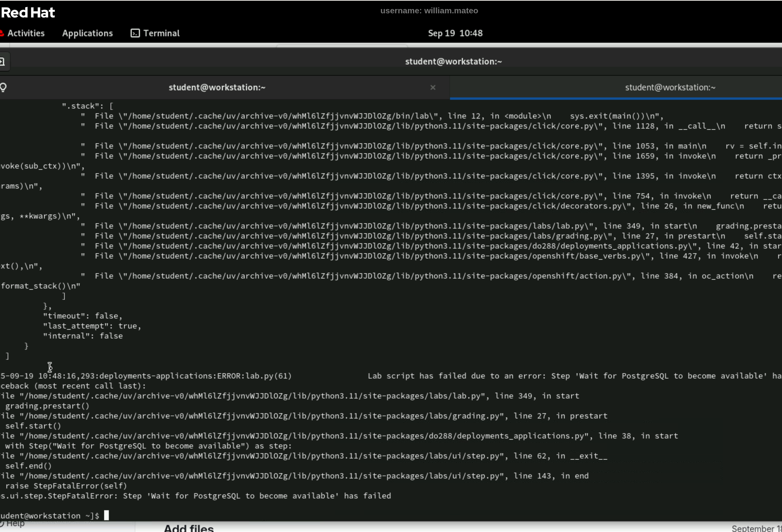Screen dimensions: 782x532
Task: Click the Terminal icon in top bar
Action: click(x=135, y=33)
